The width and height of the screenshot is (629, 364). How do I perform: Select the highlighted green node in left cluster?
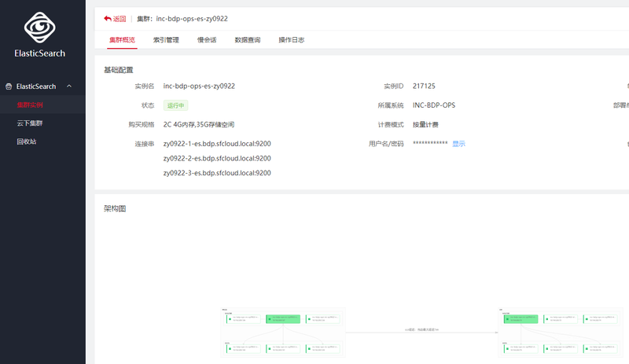[x=284, y=318]
